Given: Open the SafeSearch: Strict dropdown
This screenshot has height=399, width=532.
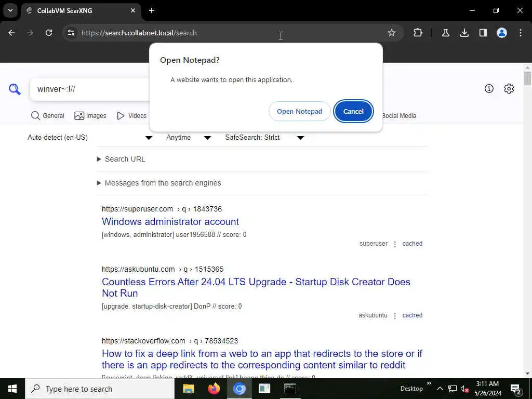Looking at the screenshot, I should tap(264, 137).
